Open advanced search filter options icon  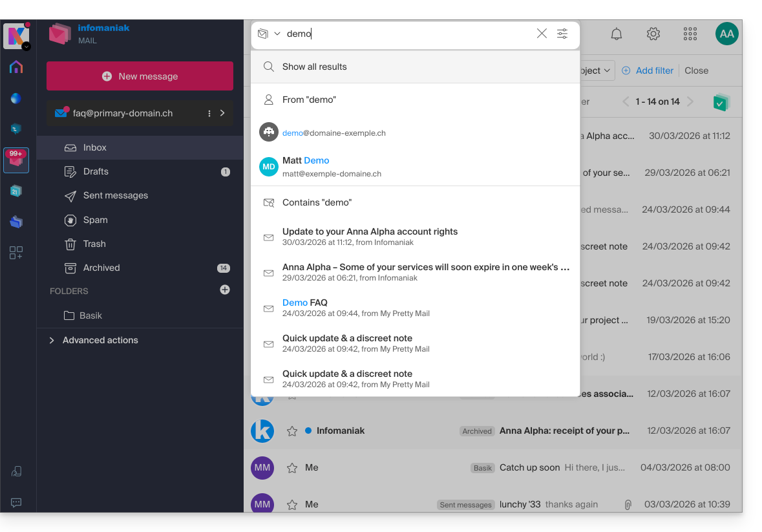coord(562,34)
